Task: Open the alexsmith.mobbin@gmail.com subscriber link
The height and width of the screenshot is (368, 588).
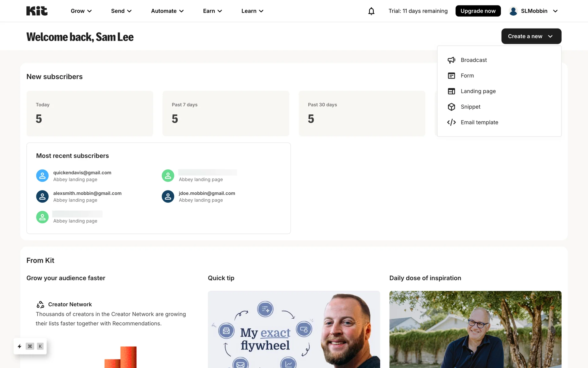Action: click(x=87, y=193)
